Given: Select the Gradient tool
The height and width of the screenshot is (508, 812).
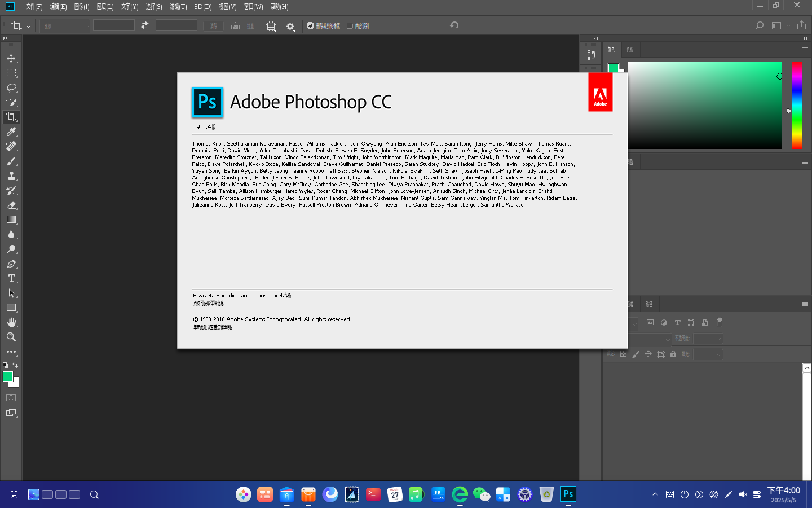Looking at the screenshot, I should (x=11, y=220).
